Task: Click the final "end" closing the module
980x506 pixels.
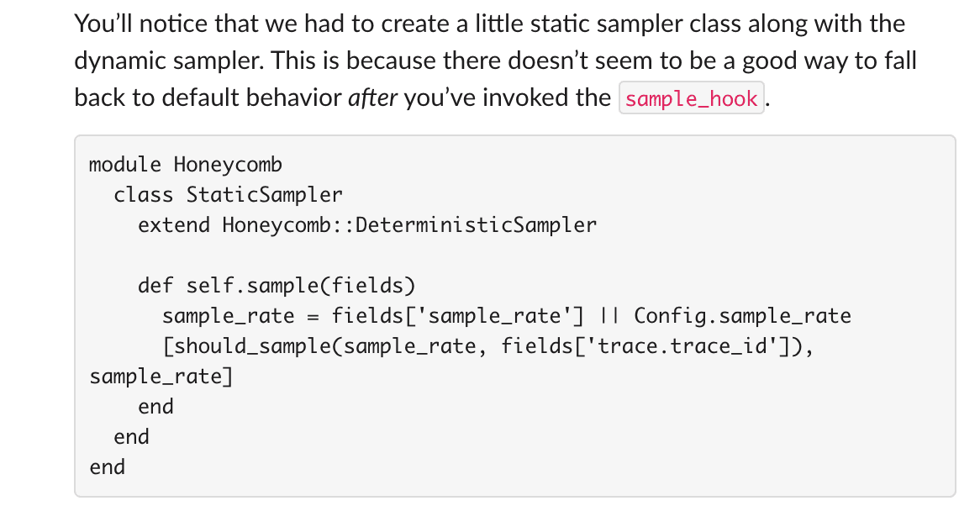Action: coord(107,467)
